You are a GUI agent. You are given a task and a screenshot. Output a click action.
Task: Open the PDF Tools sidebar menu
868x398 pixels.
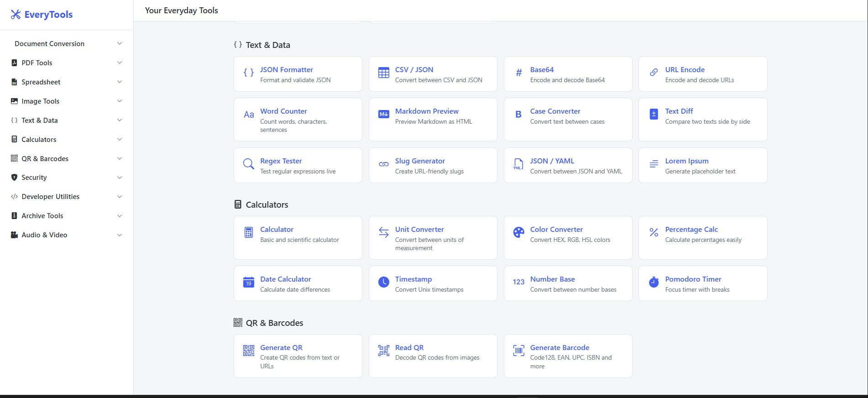tap(67, 63)
